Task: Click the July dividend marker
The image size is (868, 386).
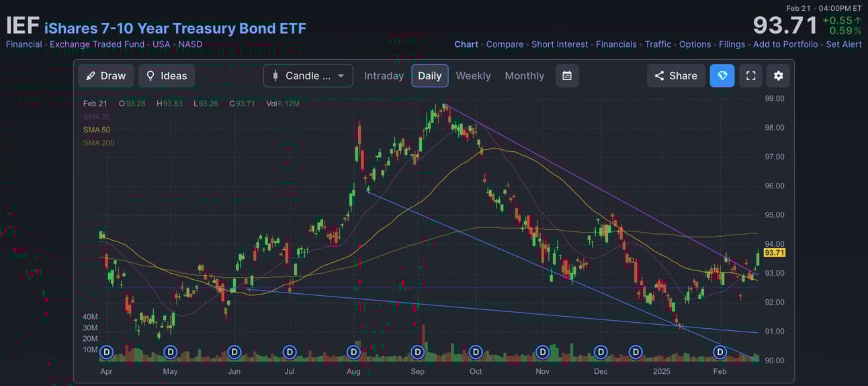Action: (x=290, y=352)
